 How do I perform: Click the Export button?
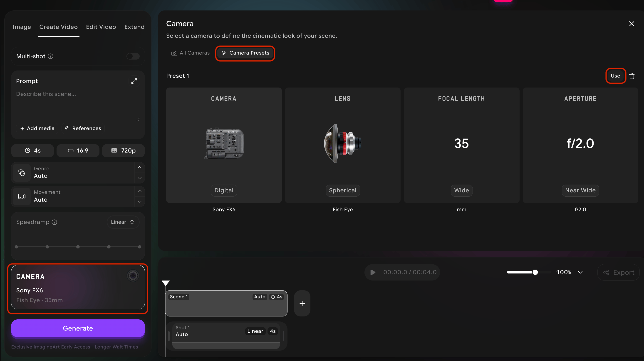(619, 272)
